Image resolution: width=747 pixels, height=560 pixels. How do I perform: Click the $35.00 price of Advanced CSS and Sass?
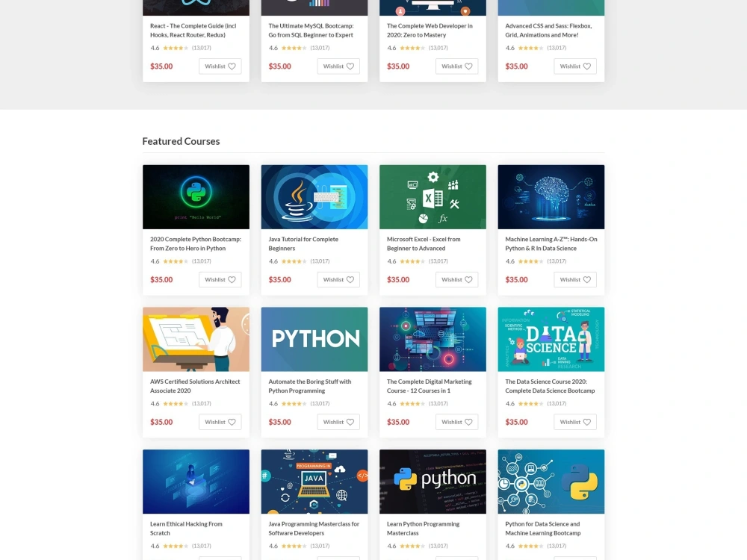[x=516, y=66]
